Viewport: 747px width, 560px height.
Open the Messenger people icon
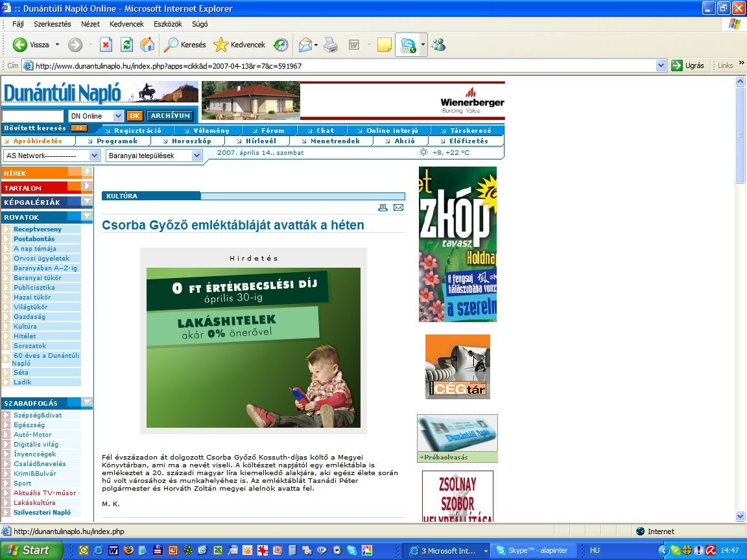point(438,45)
